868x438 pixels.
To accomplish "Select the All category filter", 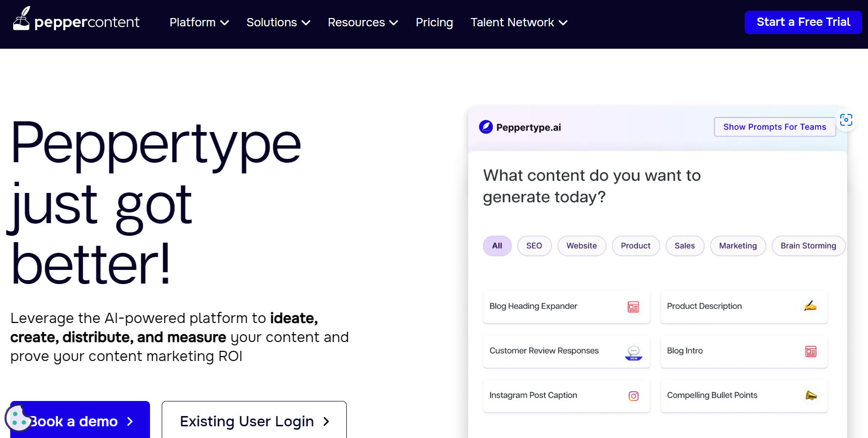I will coord(497,246).
